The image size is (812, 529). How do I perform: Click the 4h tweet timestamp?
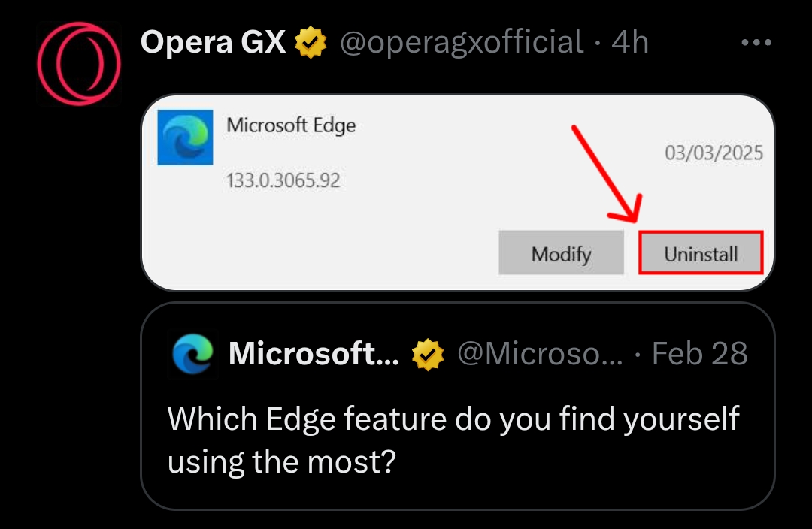point(630,42)
